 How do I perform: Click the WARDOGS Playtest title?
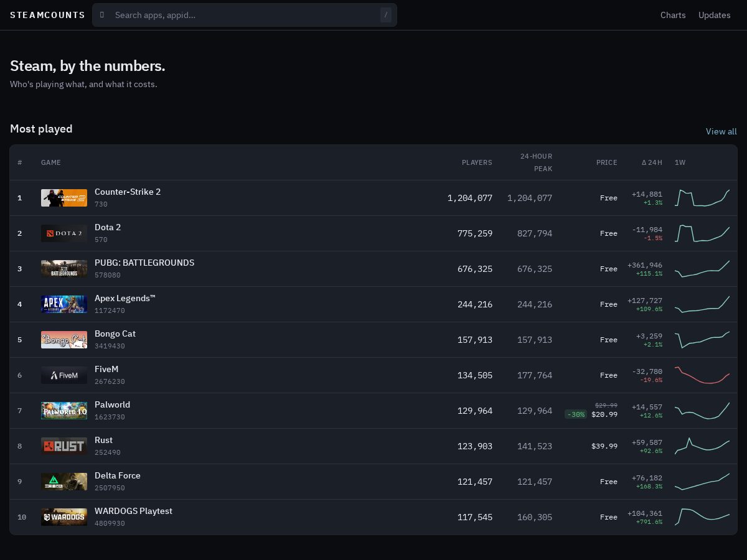pos(133,511)
